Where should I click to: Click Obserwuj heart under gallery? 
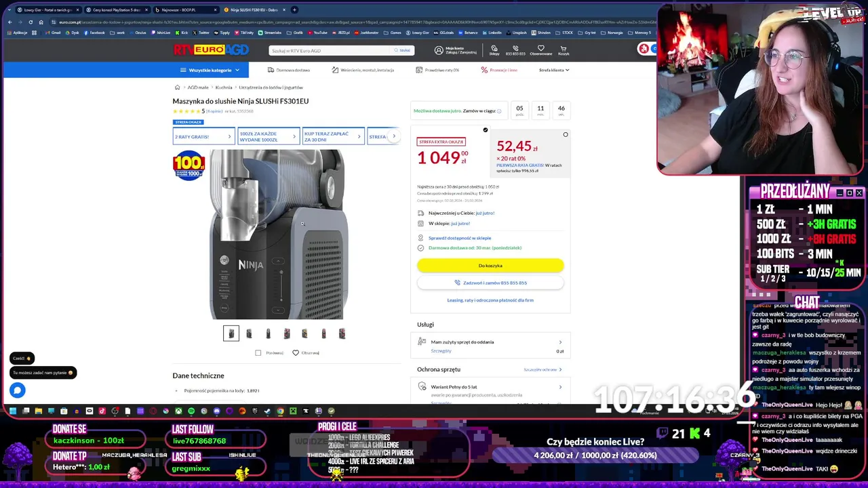[296, 352]
